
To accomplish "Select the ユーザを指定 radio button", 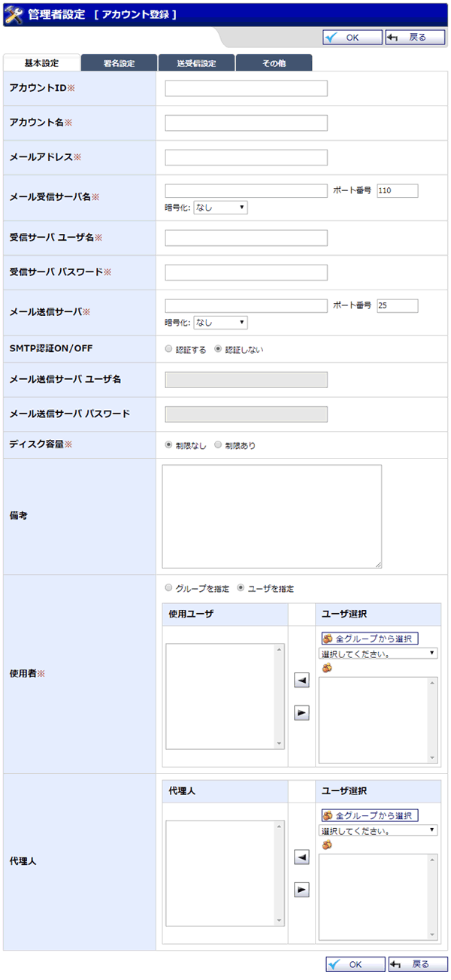I will click(x=241, y=587).
